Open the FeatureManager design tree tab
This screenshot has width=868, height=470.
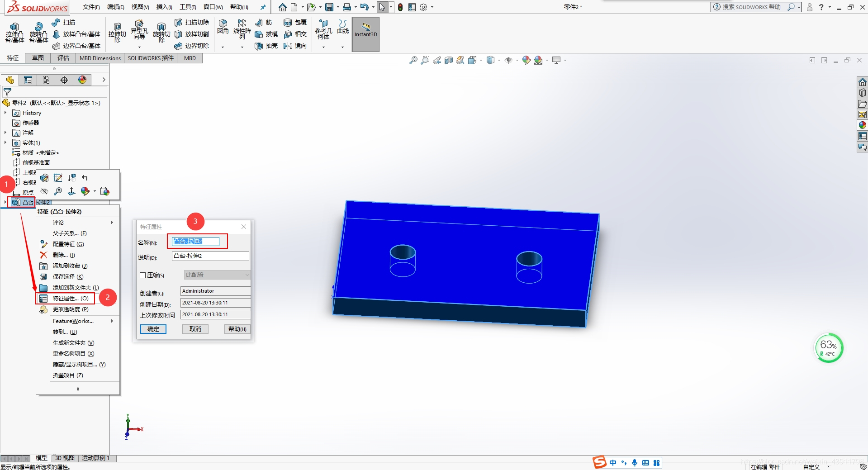click(10, 80)
